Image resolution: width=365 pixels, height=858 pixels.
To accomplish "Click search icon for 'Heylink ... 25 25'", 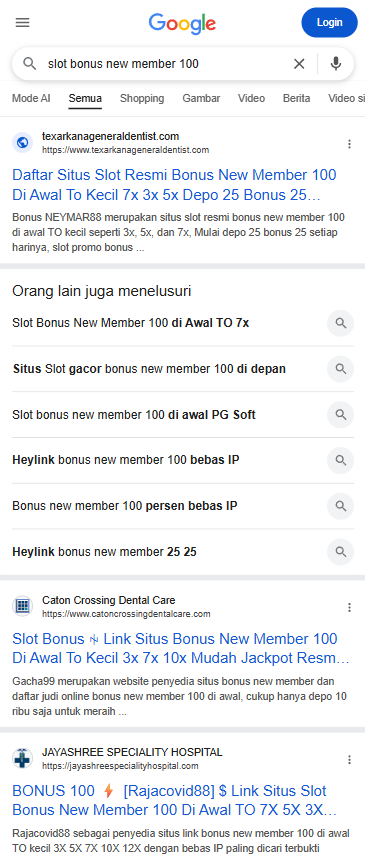I will click(x=341, y=552).
